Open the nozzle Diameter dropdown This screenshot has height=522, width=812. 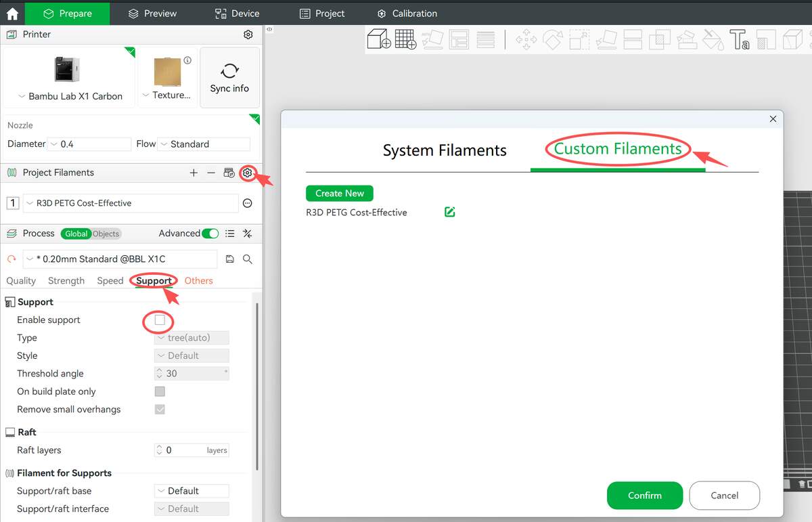point(89,144)
